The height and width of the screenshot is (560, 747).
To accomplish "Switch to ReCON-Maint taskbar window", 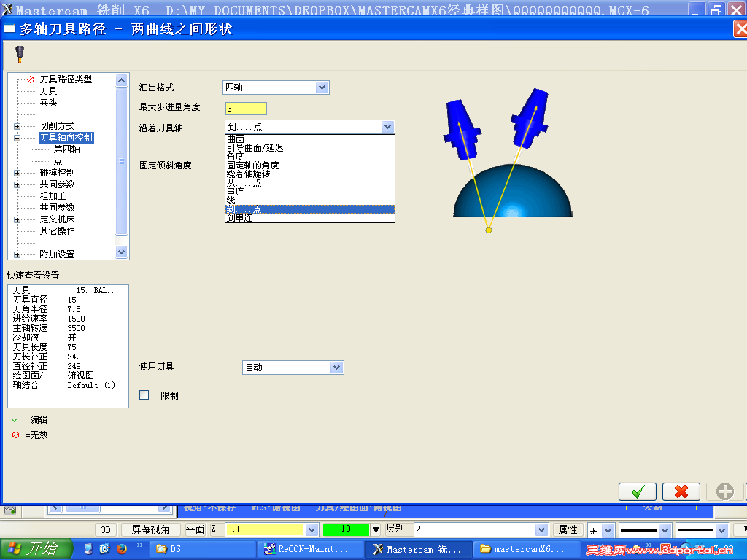I will click(x=311, y=549).
